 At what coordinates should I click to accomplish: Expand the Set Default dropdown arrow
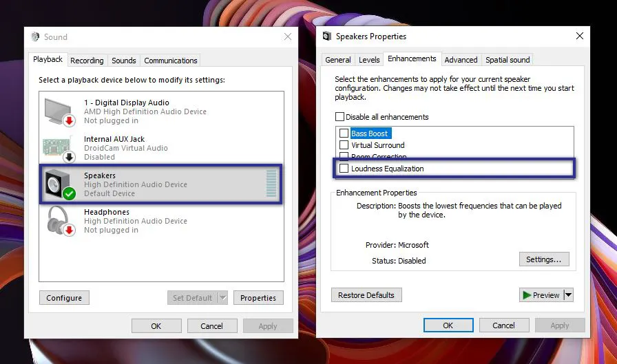(x=222, y=298)
